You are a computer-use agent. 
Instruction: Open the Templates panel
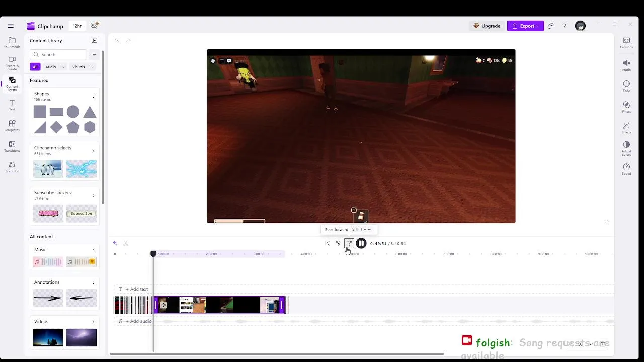[12, 126]
